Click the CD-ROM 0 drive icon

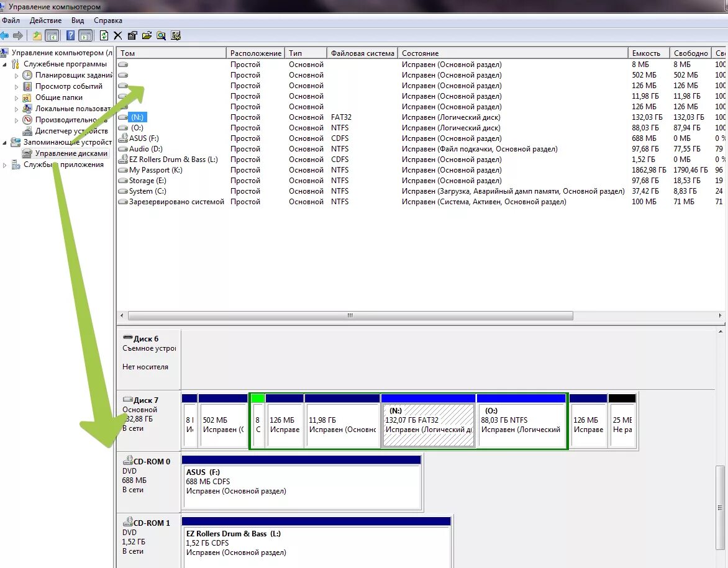coord(128,461)
